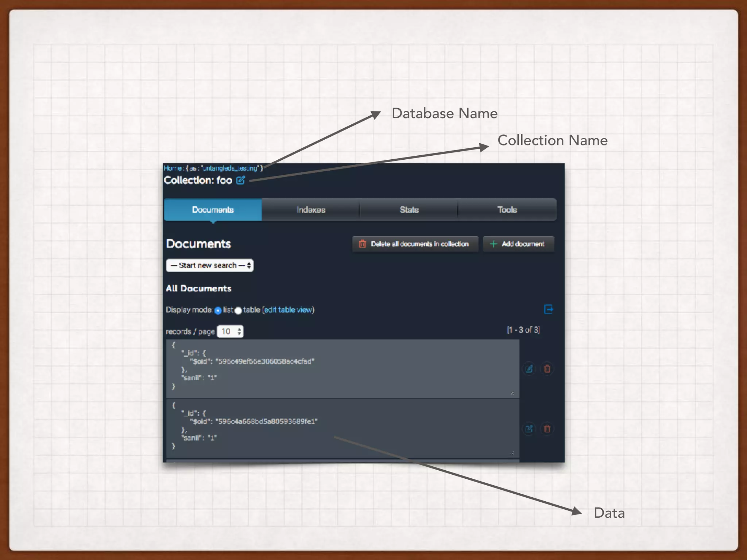Select the list display mode radio

(x=218, y=310)
